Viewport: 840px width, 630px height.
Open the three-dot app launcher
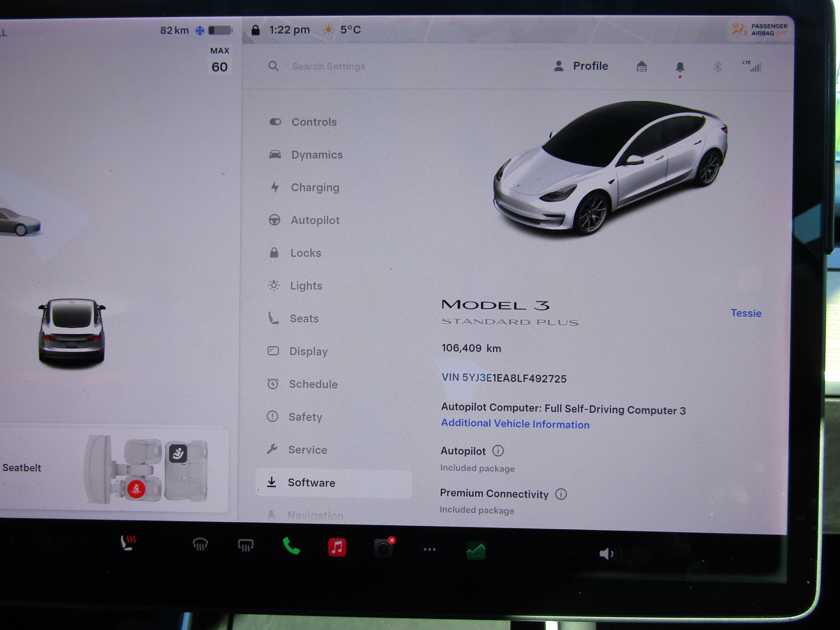[x=430, y=549]
